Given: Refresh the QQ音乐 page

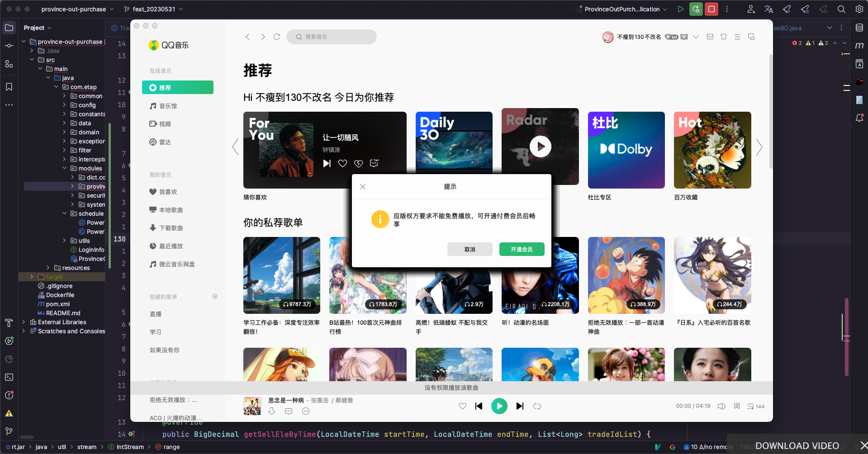Looking at the screenshot, I should tap(277, 37).
